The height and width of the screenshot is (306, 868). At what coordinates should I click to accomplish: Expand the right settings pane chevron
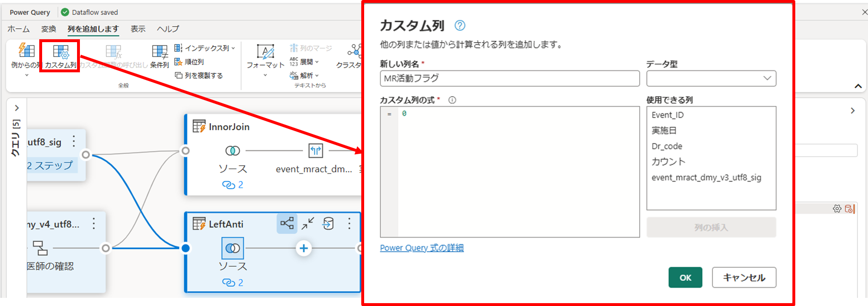click(853, 111)
